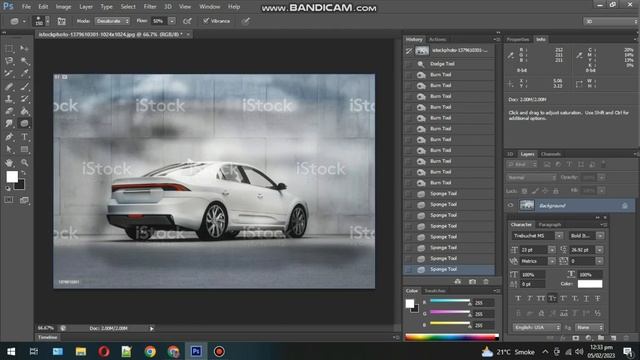Open the Filter menu
The image size is (640, 360).
(x=150, y=7)
